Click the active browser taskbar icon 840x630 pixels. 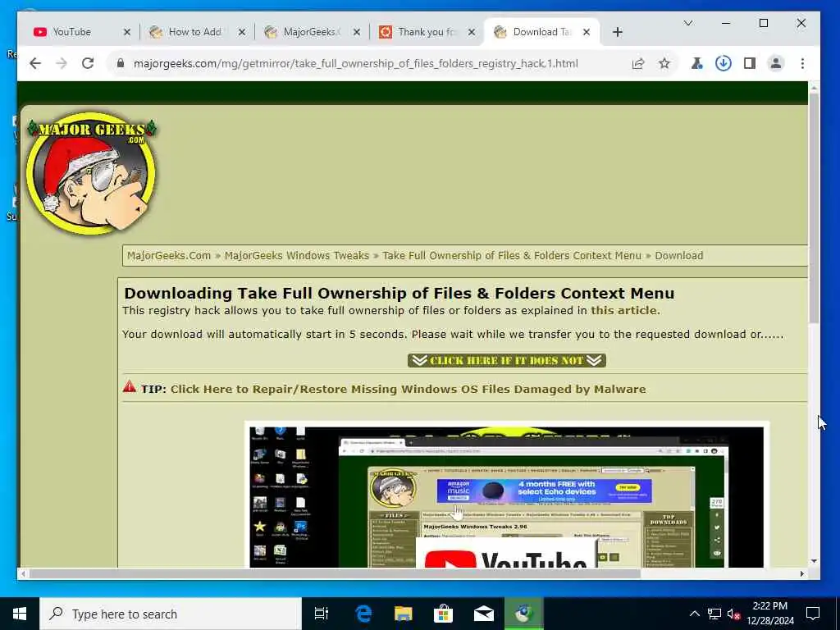click(x=524, y=614)
